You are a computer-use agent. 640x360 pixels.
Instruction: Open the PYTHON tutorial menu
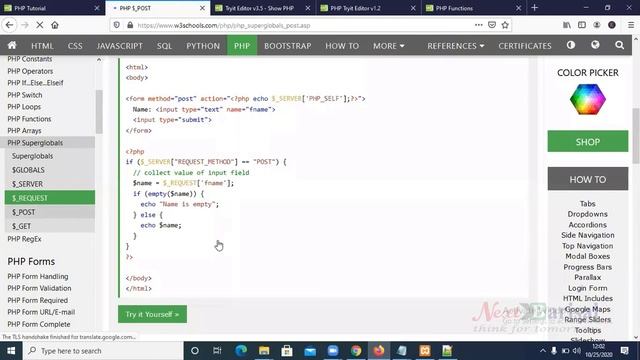[203, 46]
